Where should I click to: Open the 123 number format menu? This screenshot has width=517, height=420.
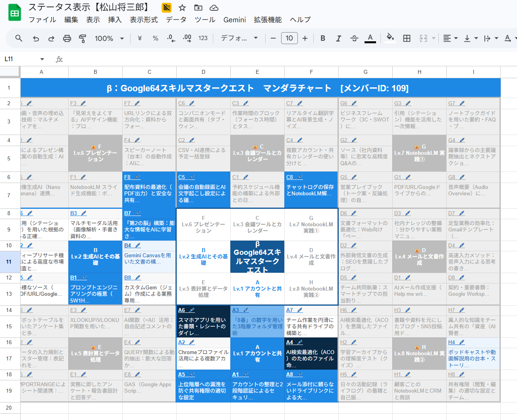[203, 38]
